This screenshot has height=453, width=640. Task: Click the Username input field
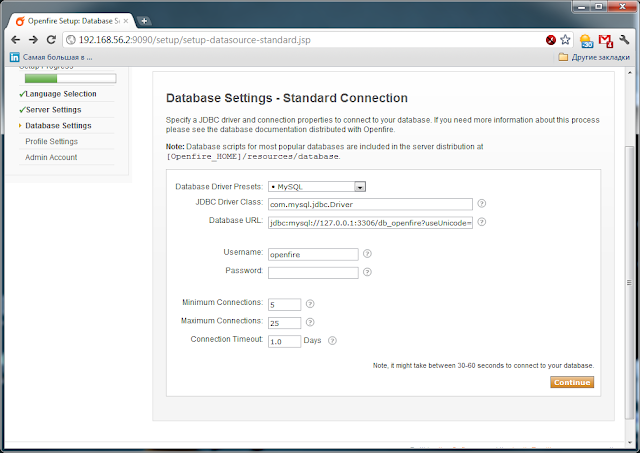click(313, 254)
